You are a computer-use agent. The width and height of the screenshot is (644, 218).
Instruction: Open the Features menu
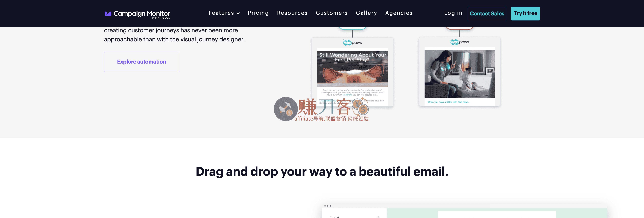(x=224, y=13)
